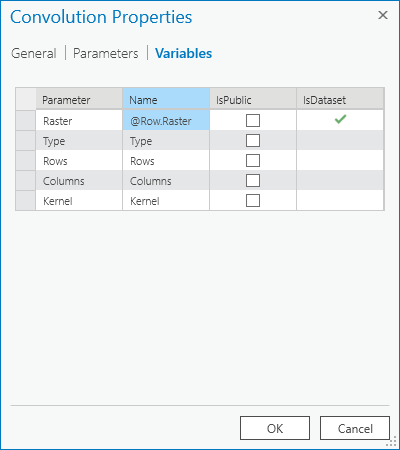
Task: Toggle IsPublic checkbox for Raster row
Action: click(253, 120)
